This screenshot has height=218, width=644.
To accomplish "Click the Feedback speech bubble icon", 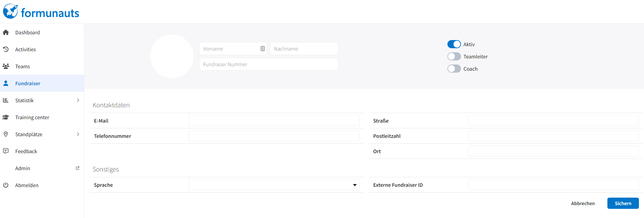I will [6, 151].
